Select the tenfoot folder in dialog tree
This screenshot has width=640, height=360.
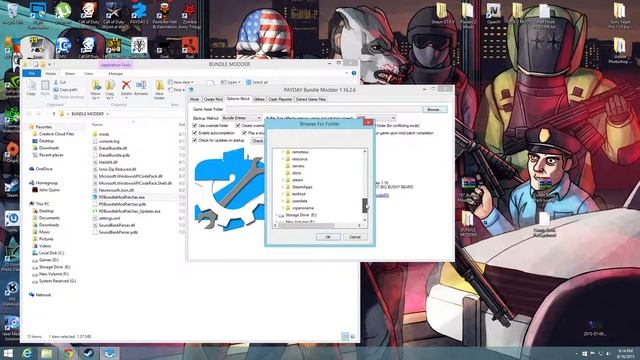[299, 194]
